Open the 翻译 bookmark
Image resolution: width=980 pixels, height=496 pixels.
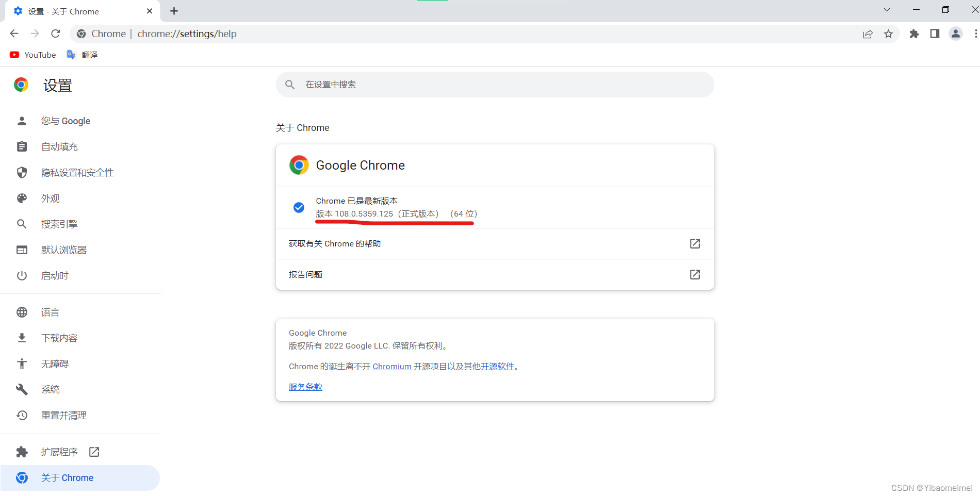tap(82, 55)
